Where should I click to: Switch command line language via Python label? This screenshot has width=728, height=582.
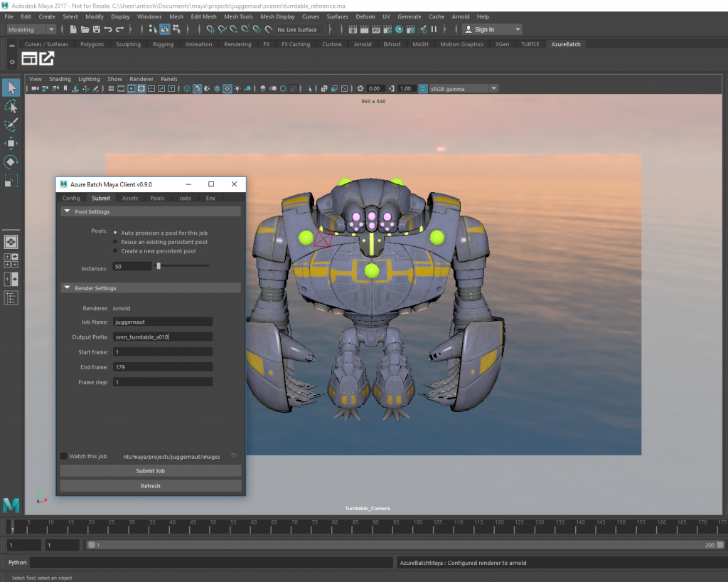pos(18,563)
